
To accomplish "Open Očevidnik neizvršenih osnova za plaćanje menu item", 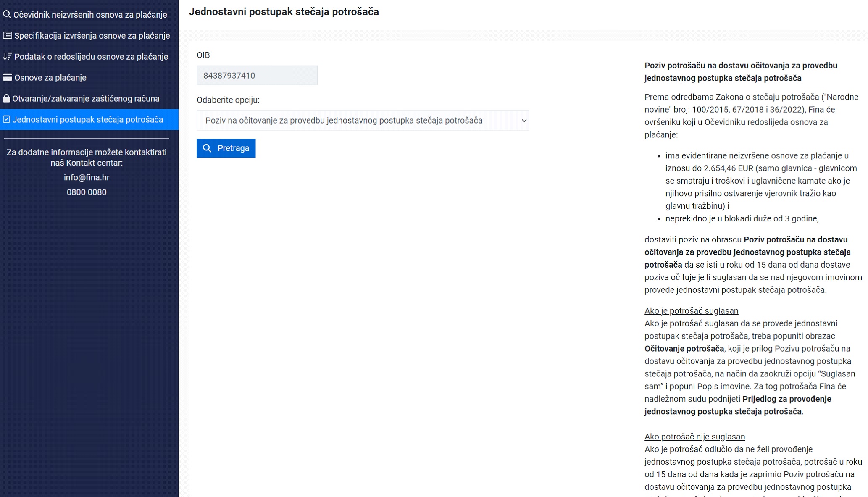I will [90, 15].
